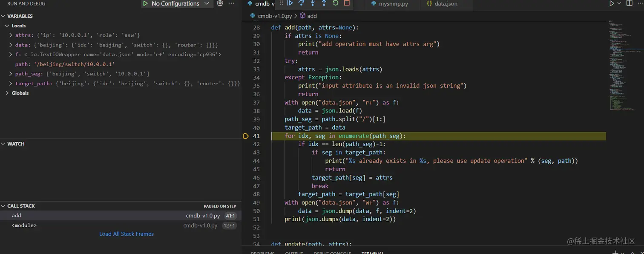Click the Continue debug button
Screen dimensions: 644x254
coord(290,3)
